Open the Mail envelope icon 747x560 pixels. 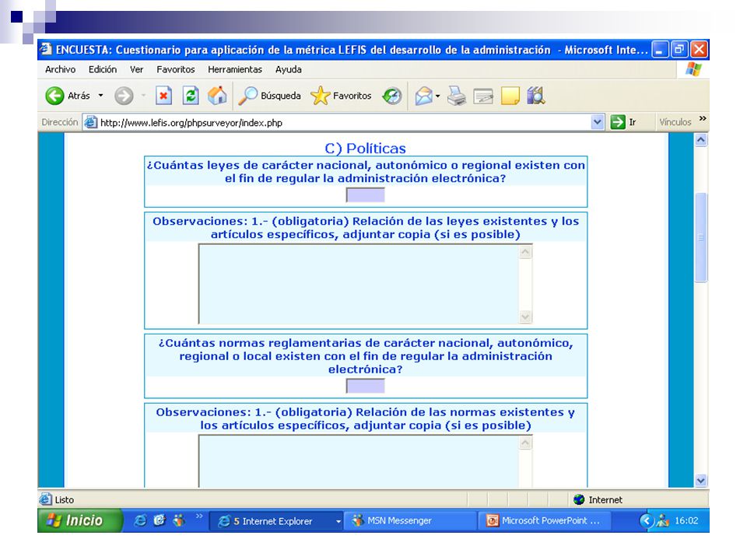pos(423,96)
